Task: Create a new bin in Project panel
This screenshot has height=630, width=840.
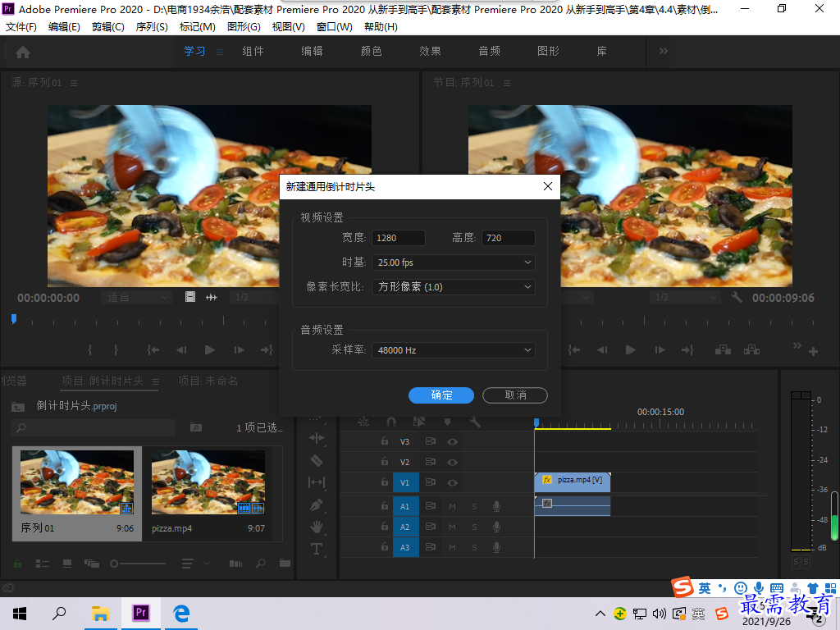Action: coord(285,563)
